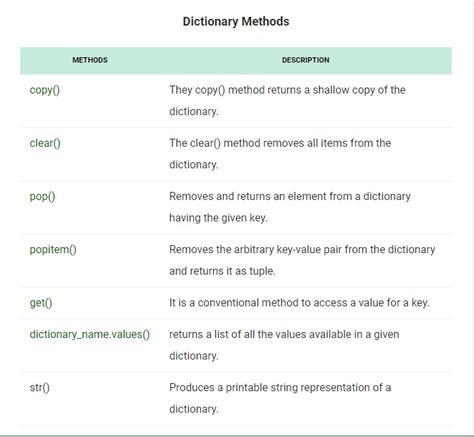This screenshot has height=437, width=474.
Task: Click the clear() removes all items description
Action: click(x=280, y=154)
